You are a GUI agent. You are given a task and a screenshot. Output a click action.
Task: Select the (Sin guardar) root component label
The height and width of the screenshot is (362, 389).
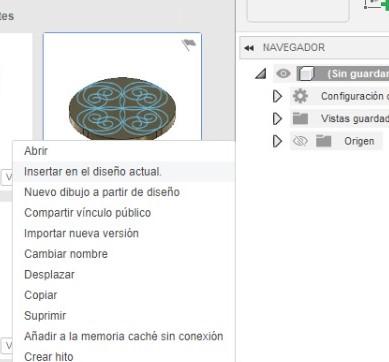(358, 74)
